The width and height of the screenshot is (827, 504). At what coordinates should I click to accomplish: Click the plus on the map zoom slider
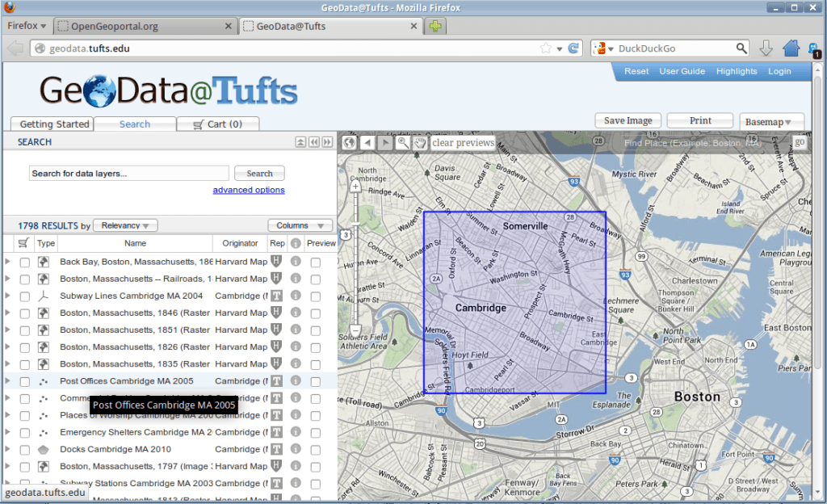click(355, 186)
